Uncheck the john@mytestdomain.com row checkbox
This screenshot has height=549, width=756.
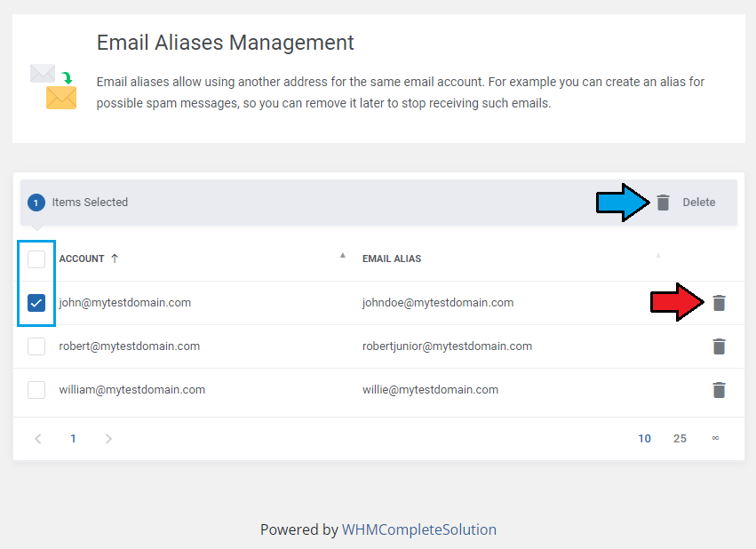tap(36, 303)
